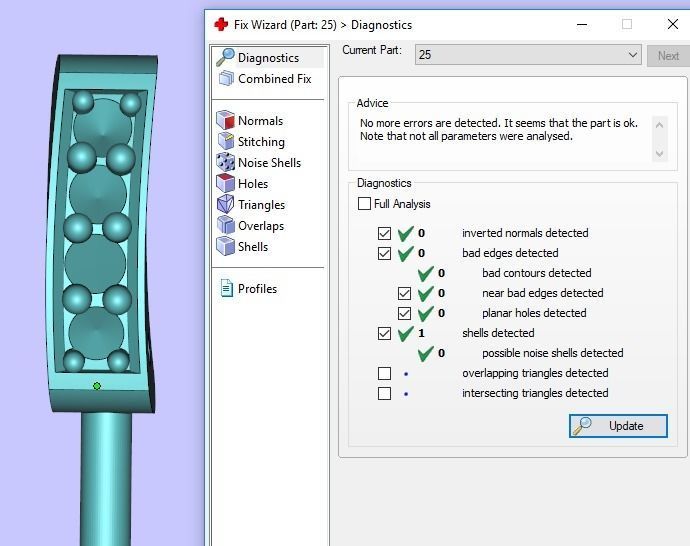Open the Current Part dropdown
690x546 pixels.
[x=528, y=55]
